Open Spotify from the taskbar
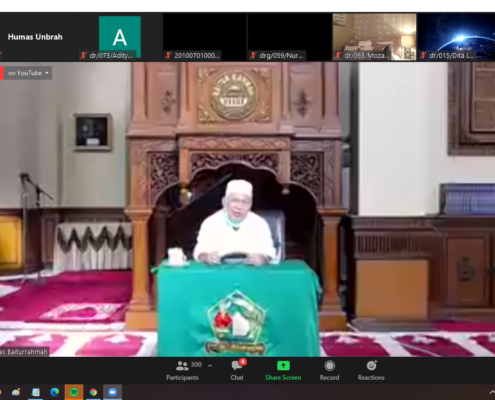This screenshot has width=495, height=400. point(74,392)
